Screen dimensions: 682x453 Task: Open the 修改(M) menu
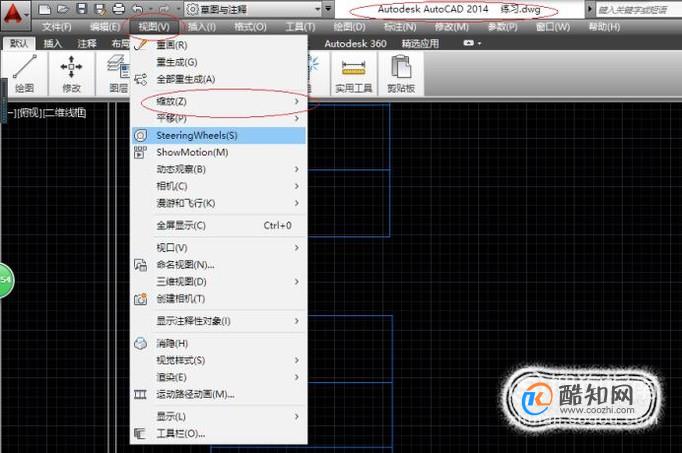click(452, 27)
